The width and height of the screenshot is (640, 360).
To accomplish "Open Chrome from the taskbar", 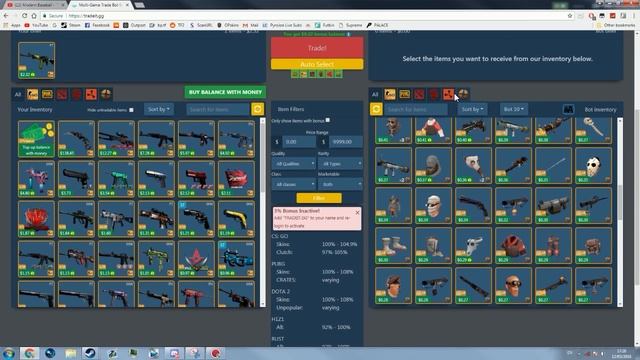I will point(29,353).
